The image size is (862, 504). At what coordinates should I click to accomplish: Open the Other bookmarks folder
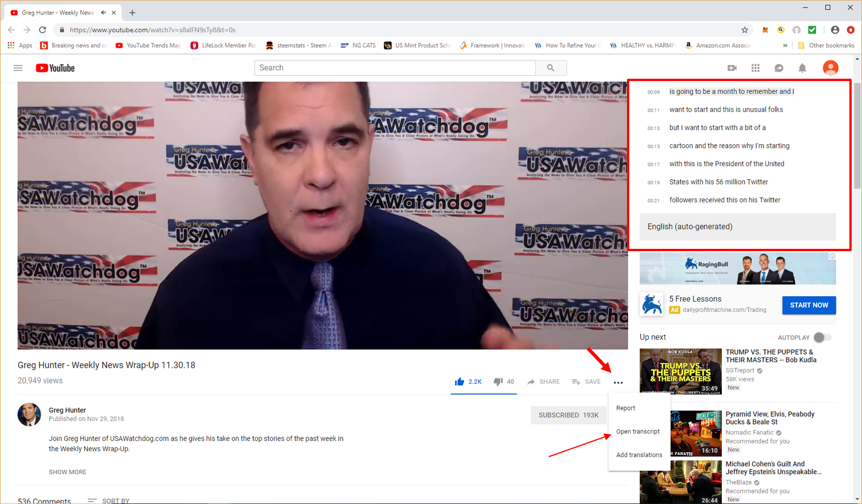pos(826,45)
